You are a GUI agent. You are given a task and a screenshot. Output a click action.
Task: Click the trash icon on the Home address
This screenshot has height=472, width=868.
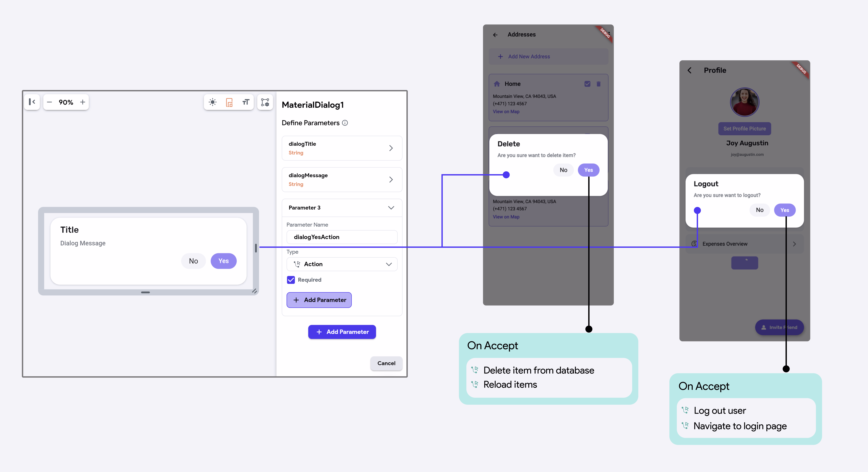[598, 84]
